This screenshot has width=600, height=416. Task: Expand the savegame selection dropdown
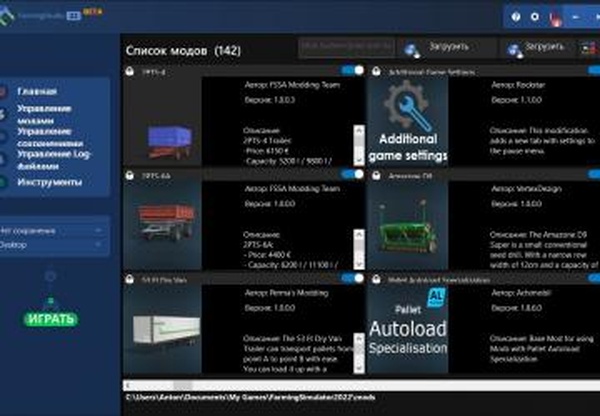coord(53,230)
